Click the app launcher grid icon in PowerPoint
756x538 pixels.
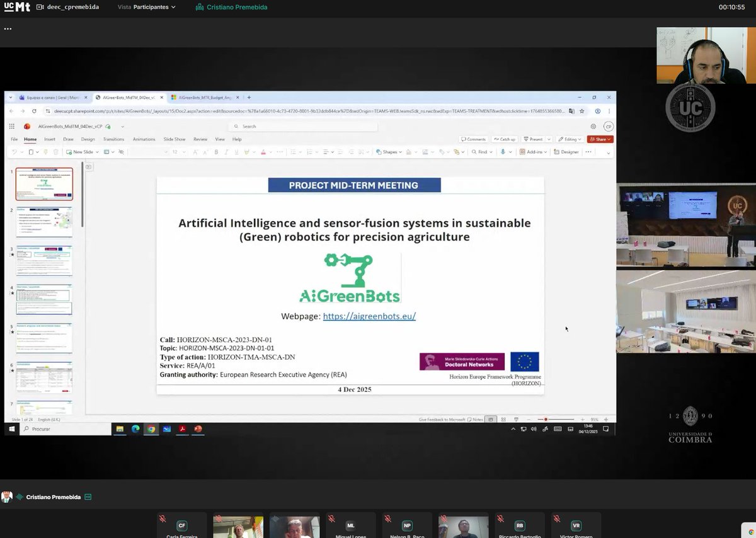click(11, 126)
